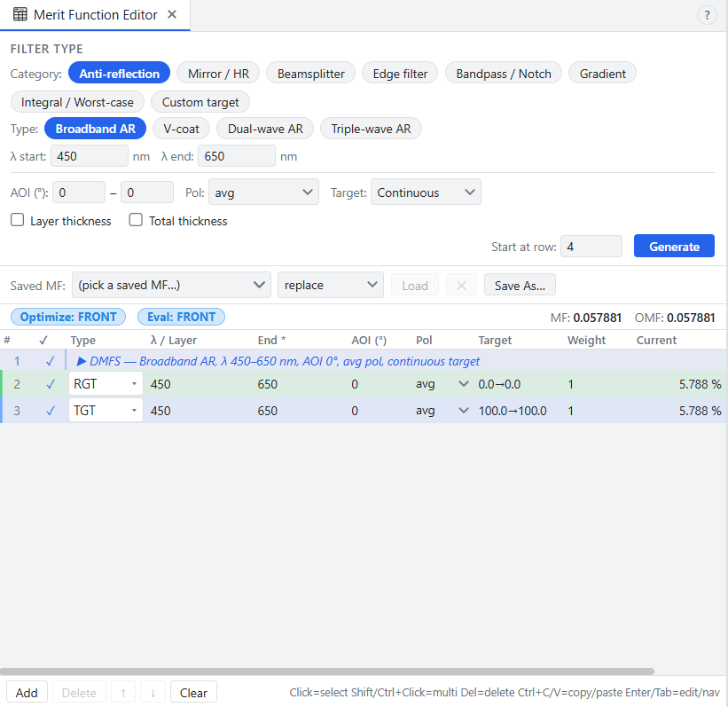The height and width of the screenshot is (707, 728).
Task: Click the λ value 450 in row 2
Action: click(x=160, y=384)
